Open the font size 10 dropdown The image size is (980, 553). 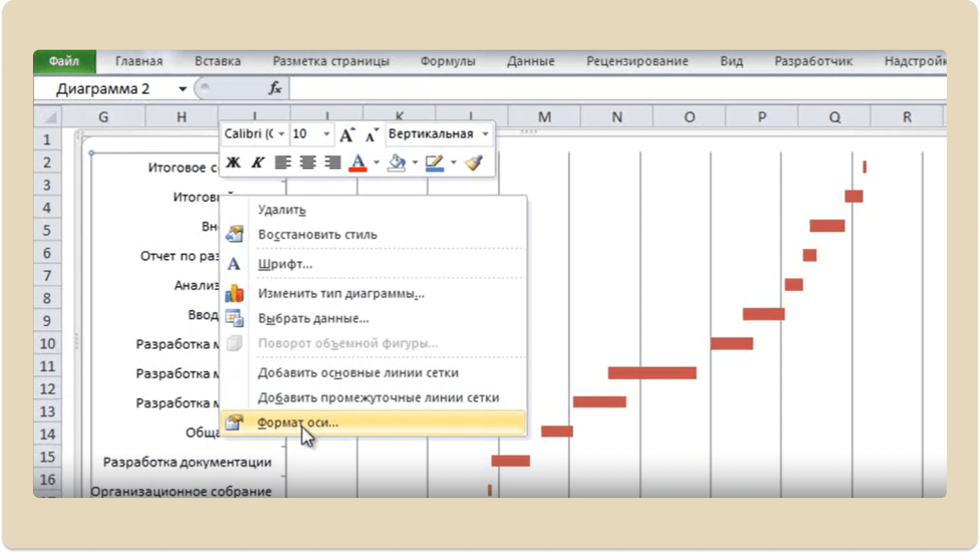[326, 134]
